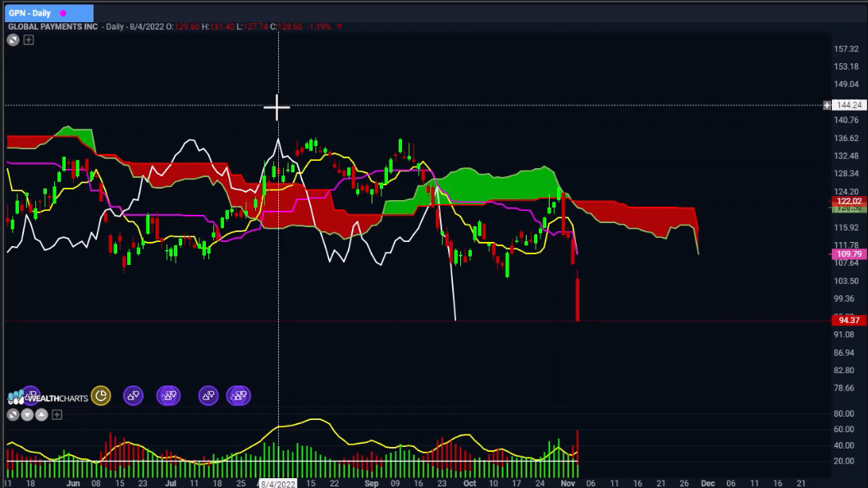Click the purple thumbs icon behind the WealthCharts logo
Image resolution: width=868 pixels, height=488 pixels.
[x=30, y=395]
